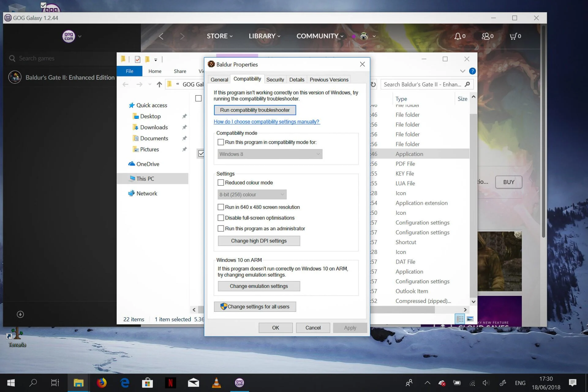Viewport: 588px width, 392px height.
Task: Open the manual compatibility settings help link
Action: click(266, 122)
